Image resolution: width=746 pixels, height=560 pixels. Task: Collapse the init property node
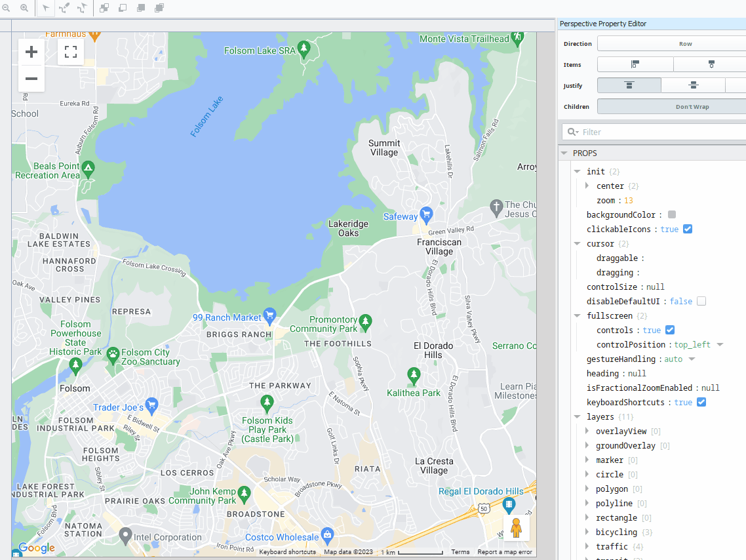[x=577, y=171]
